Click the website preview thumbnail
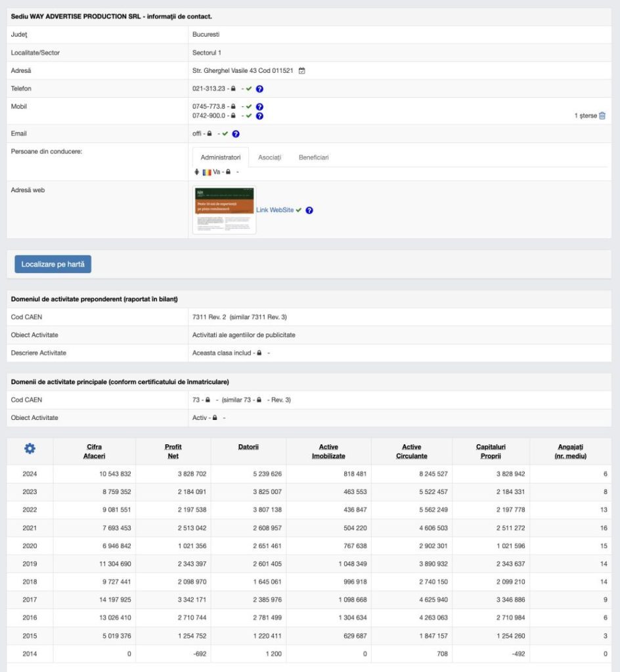Screen dimensions: 620x672 [224, 210]
